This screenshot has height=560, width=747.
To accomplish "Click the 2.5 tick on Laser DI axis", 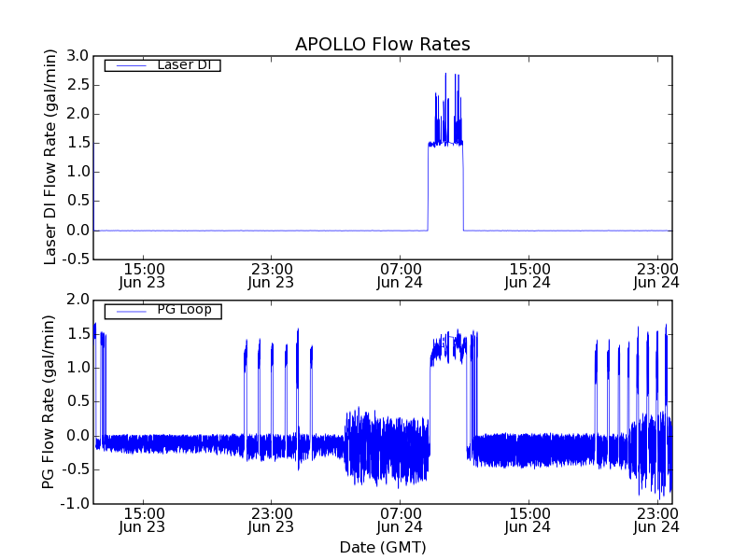I will pyautogui.click(x=78, y=85).
